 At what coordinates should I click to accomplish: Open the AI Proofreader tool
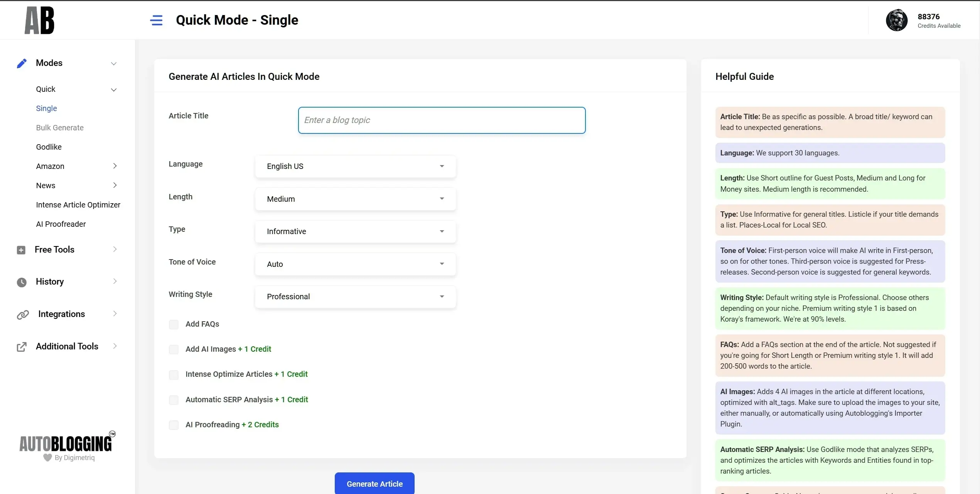click(x=61, y=224)
